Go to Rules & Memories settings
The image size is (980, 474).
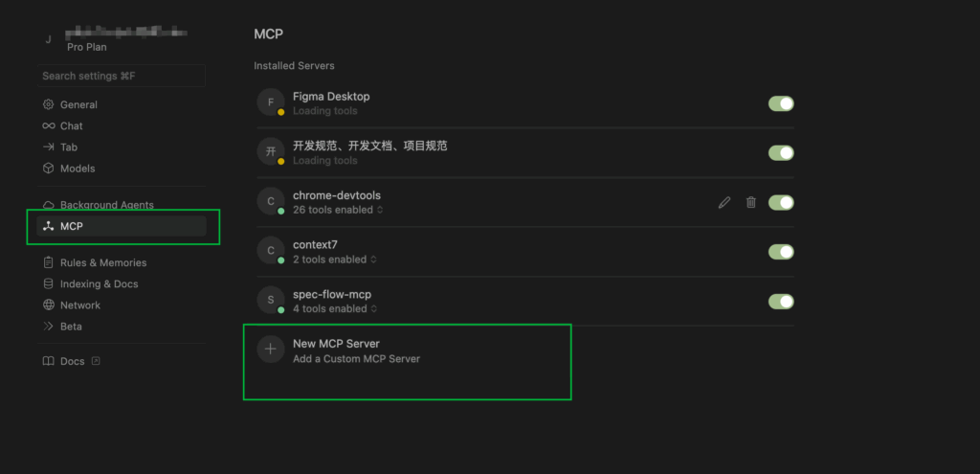102,262
